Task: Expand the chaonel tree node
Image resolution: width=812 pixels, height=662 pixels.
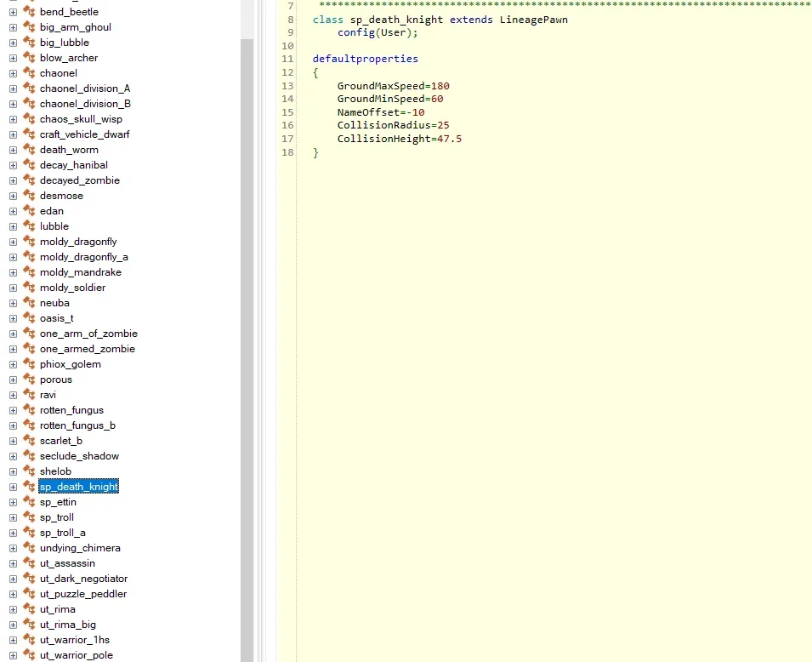Action: [x=13, y=73]
